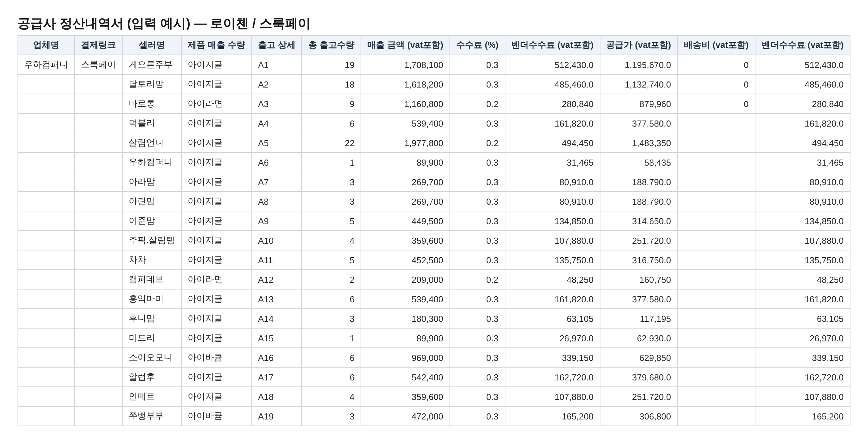Click the A16 출고 상세 cell
868x441 pixels.
[277, 358]
